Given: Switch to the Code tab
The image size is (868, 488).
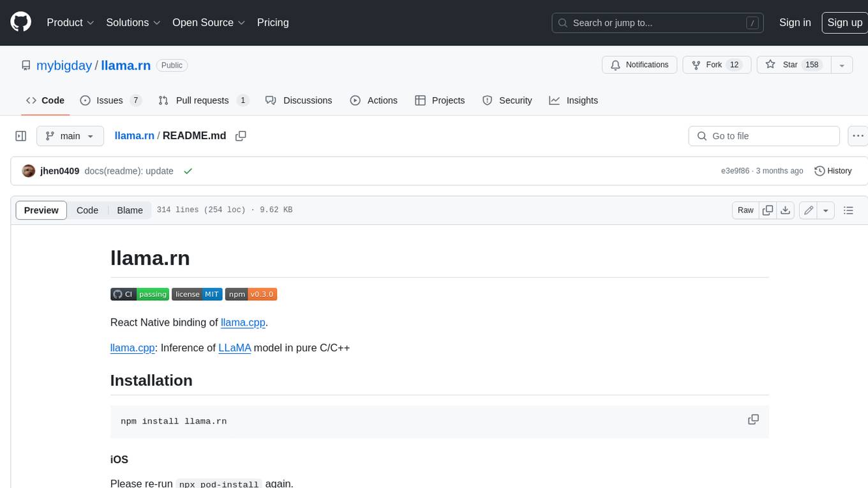Looking at the screenshot, I should [x=45, y=100].
